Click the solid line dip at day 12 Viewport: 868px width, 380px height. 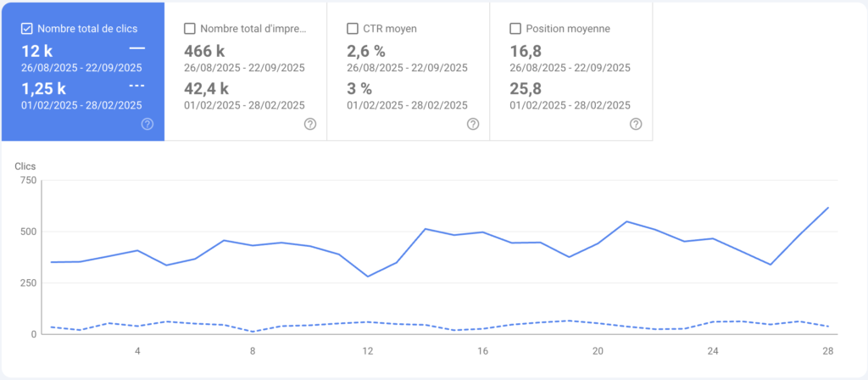[x=367, y=277]
